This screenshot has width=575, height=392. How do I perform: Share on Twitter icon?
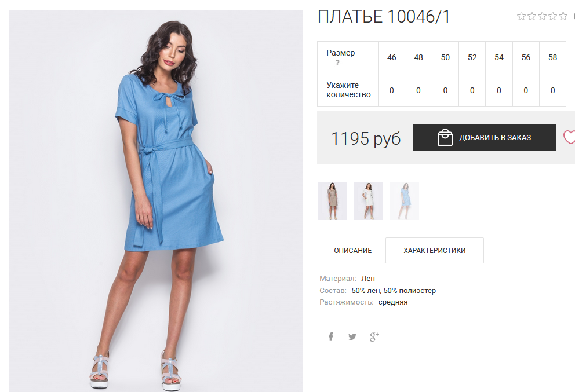point(352,336)
